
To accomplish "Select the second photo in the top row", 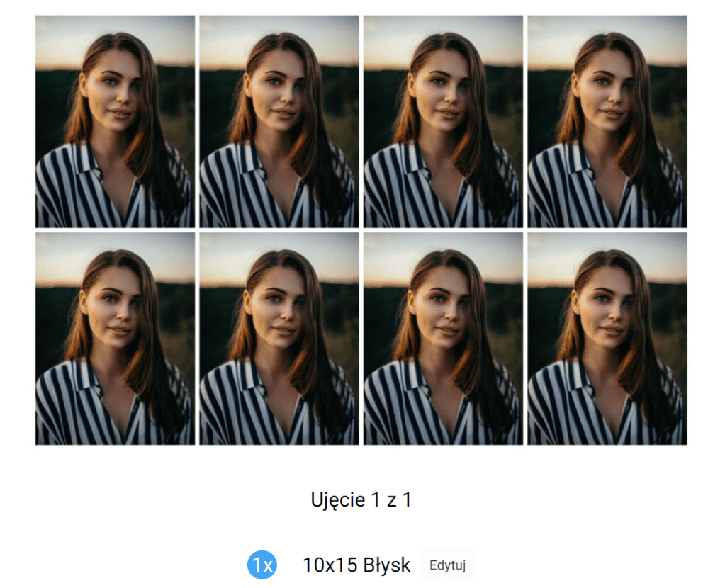I will tap(279, 121).
